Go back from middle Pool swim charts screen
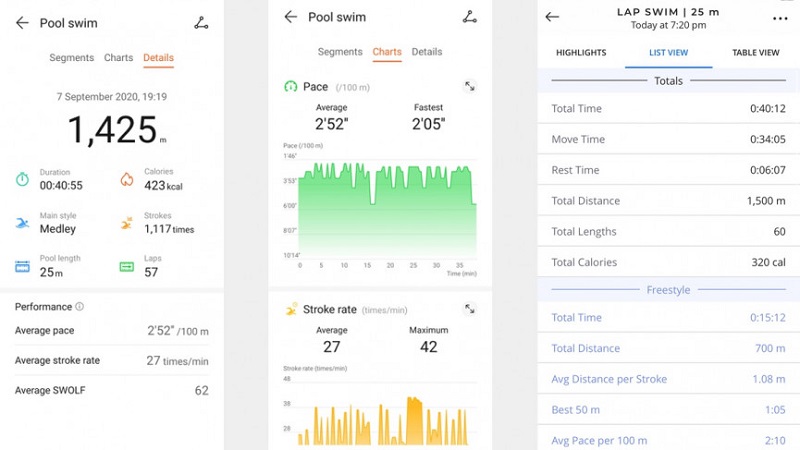 point(290,17)
